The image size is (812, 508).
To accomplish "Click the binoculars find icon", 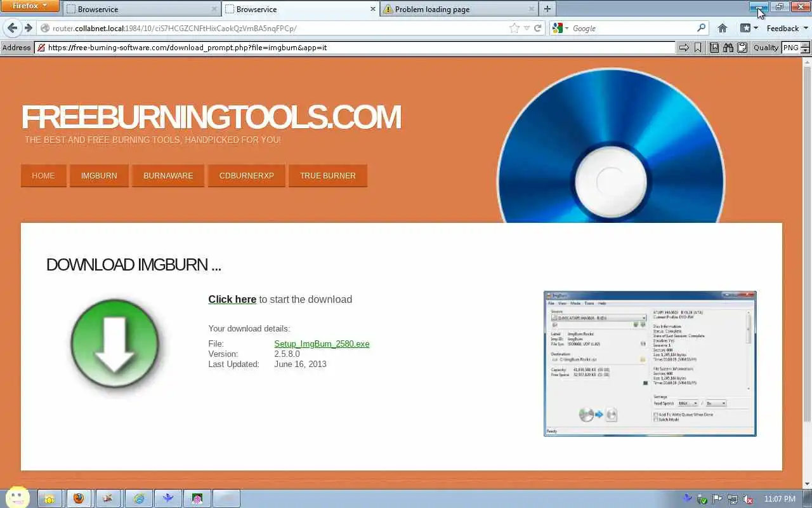I will pos(728,48).
